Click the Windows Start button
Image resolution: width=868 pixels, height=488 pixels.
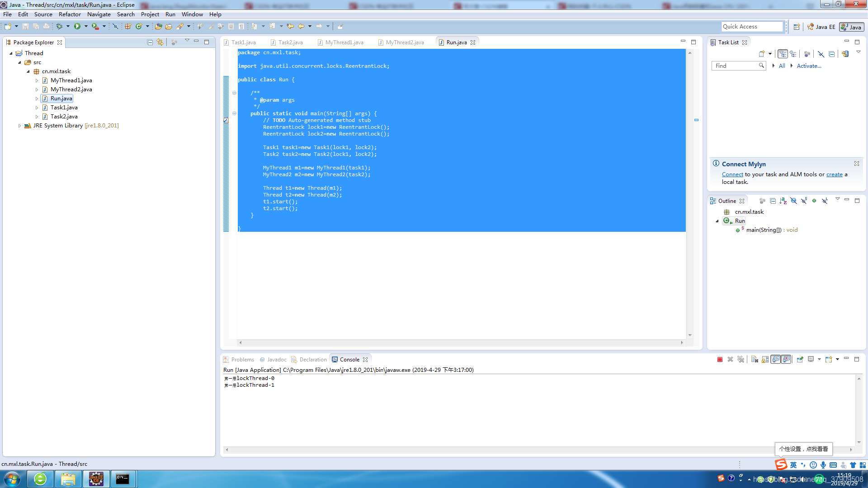[x=12, y=479]
